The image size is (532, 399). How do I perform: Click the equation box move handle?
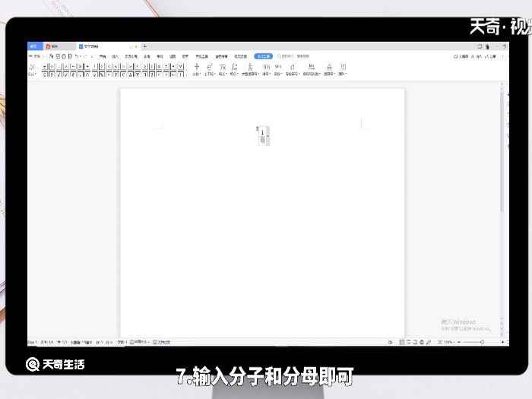[257, 128]
